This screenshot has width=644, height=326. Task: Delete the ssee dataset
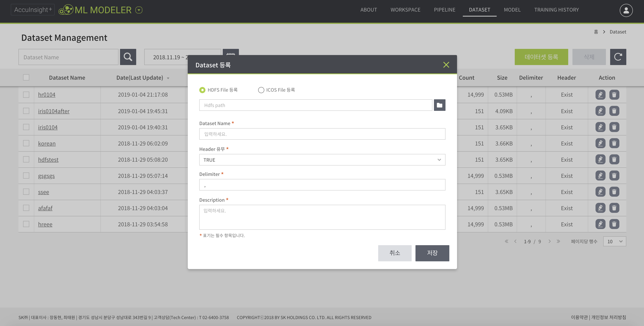[x=614, y=192]
